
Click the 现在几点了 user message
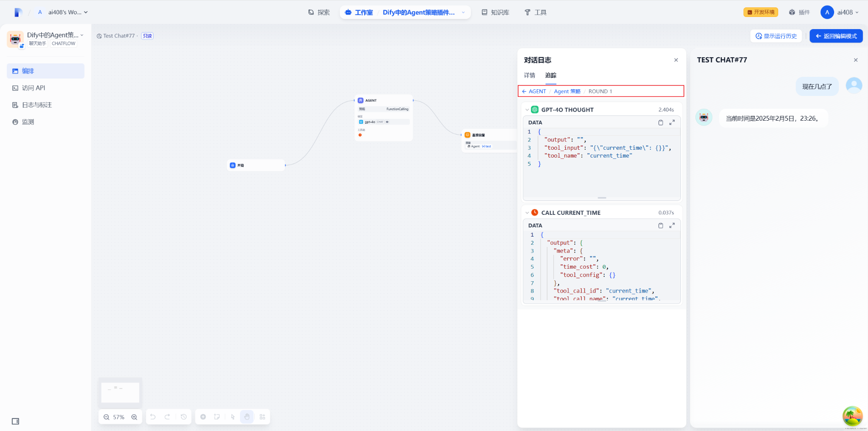tap(817, 86)
